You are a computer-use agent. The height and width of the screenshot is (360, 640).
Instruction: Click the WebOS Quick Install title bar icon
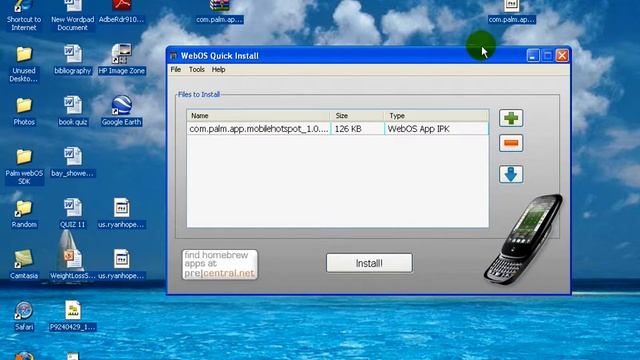[x=173, y=56]
